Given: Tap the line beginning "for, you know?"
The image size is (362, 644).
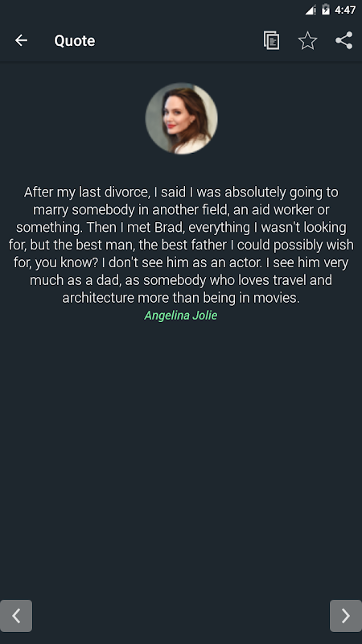Looking at the screenshot, I should [181, 262].
